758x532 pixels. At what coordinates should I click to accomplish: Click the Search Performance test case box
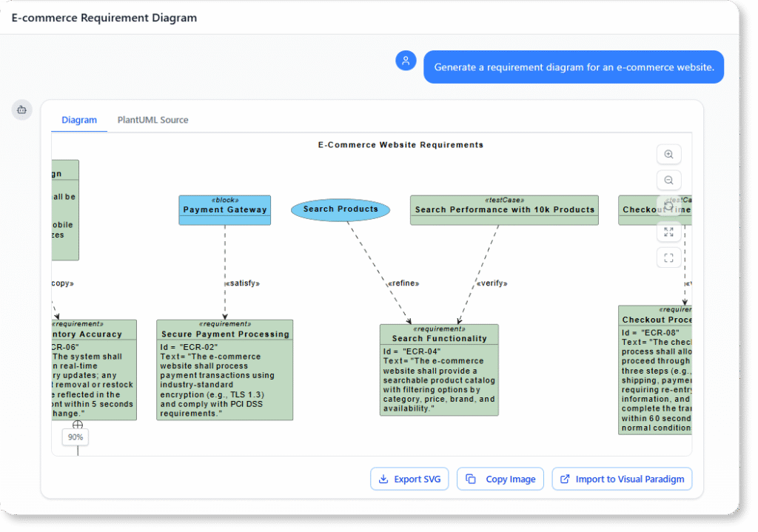[504, 210]
